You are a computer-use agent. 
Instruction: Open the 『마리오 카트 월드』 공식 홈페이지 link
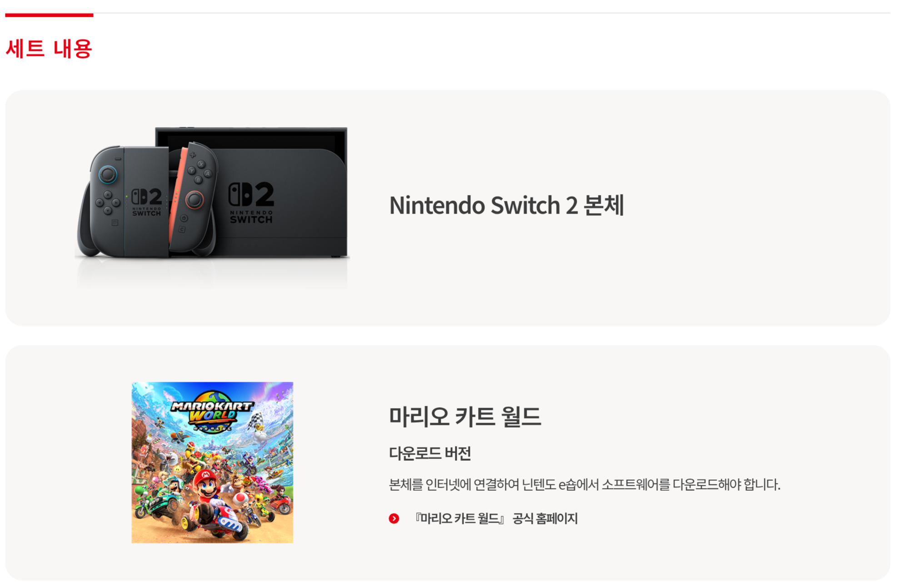[496, 518]
